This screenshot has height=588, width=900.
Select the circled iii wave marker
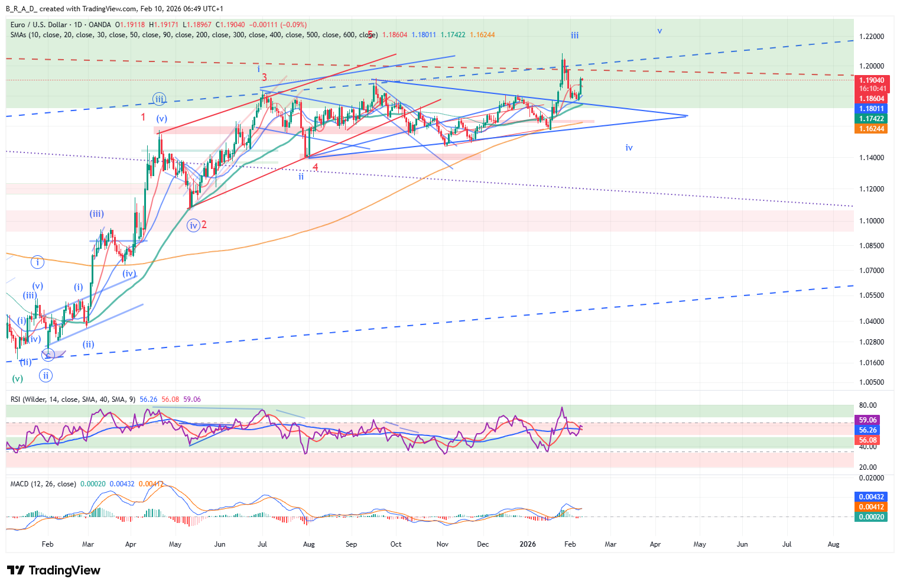point(159,99)
